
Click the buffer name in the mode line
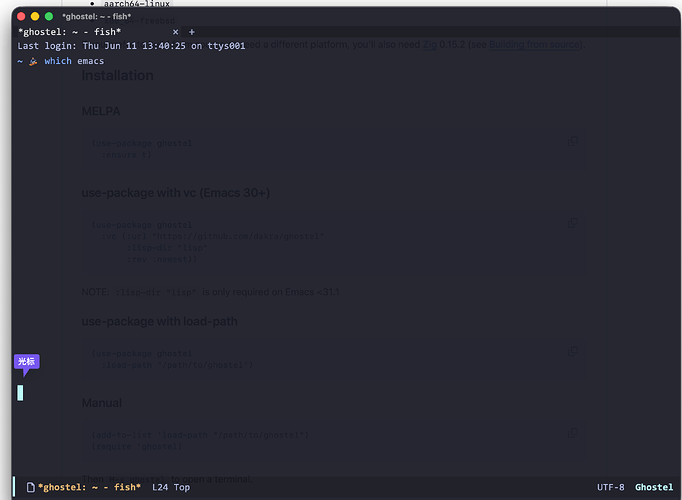point(90,487)
